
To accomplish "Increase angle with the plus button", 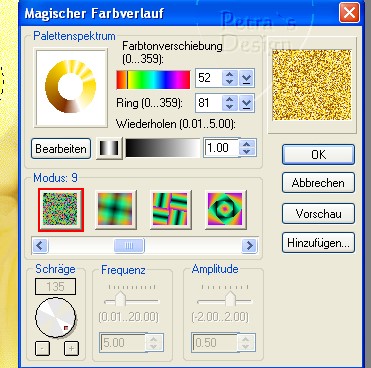I will (x=71, y=349).
